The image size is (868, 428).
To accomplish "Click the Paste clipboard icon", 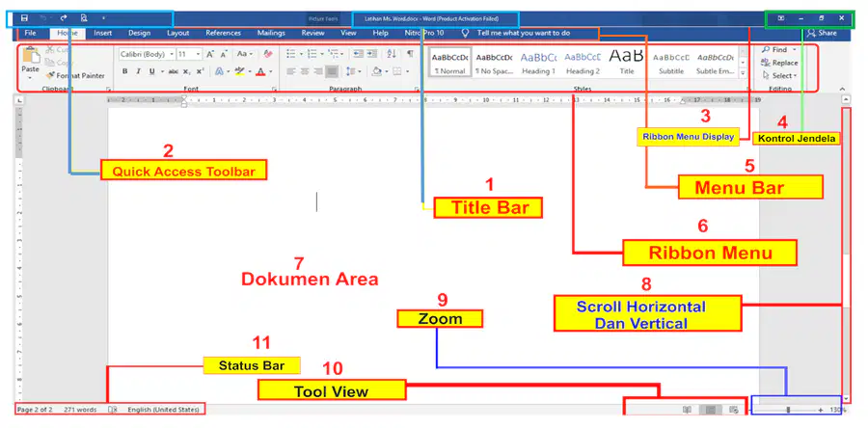I will [x=31, y=56].
